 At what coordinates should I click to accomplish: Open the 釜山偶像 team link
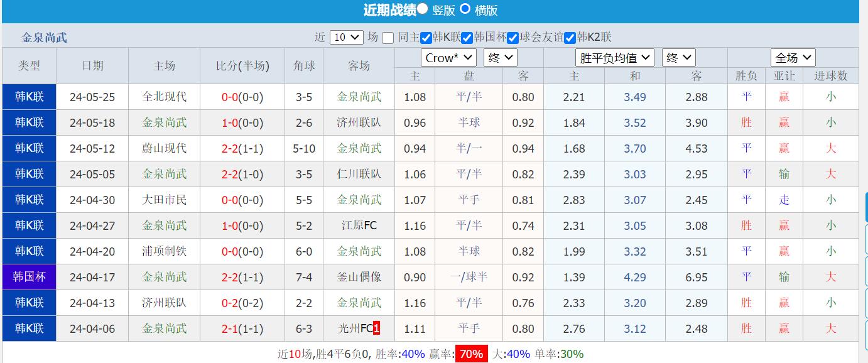(x=358, y=276)
